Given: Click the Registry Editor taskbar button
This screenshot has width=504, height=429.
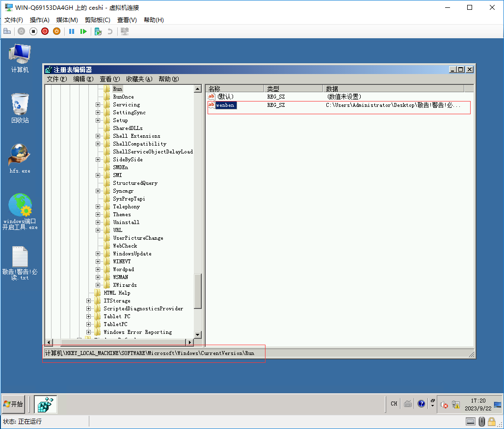Looking at the screenshot, I should coord(45,404).
